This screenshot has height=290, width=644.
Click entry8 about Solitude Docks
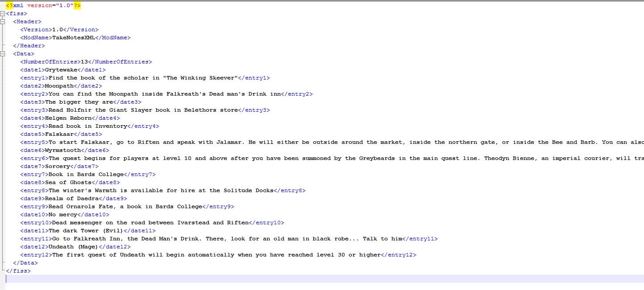[163, 190]
